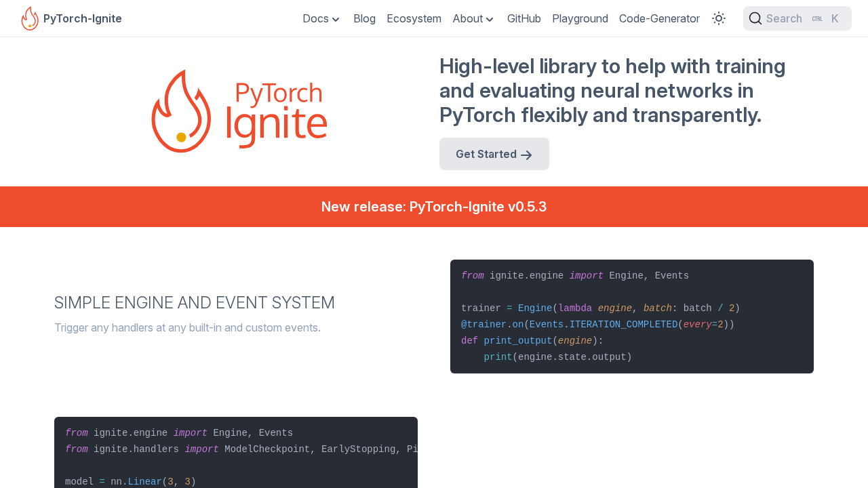Expand the About dropdown menu

point(471,18)
